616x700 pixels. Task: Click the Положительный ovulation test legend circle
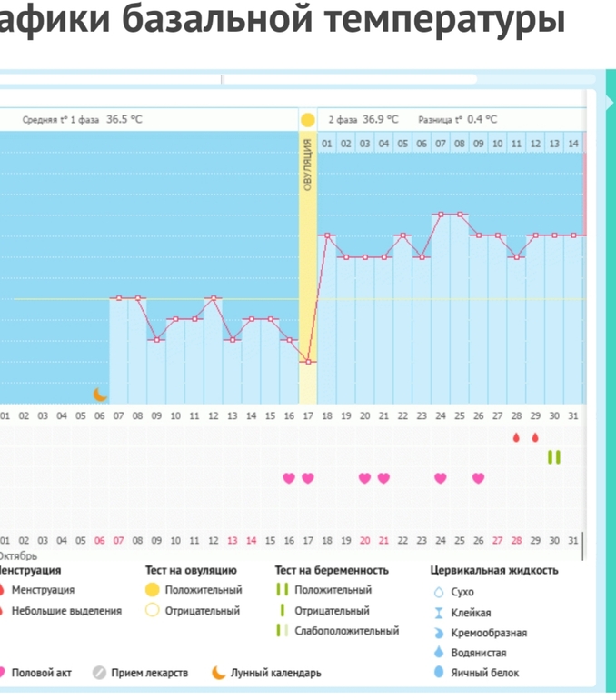coord(153,590)
